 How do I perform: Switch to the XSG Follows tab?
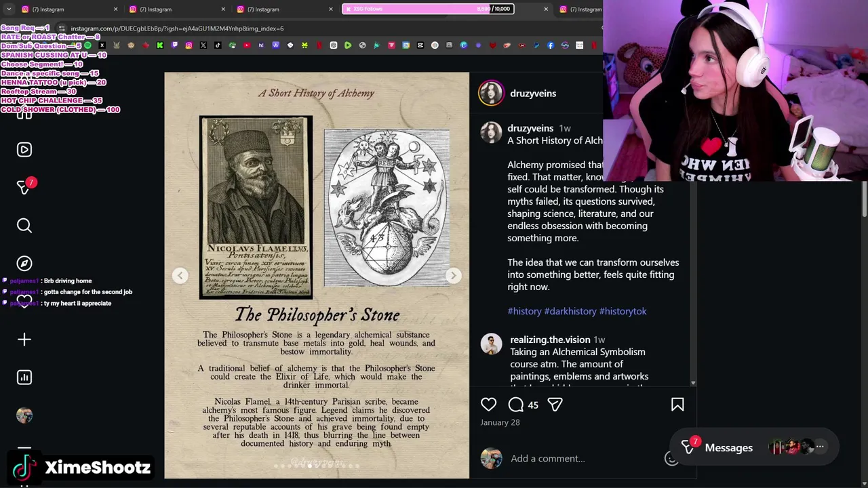[429, 9]
